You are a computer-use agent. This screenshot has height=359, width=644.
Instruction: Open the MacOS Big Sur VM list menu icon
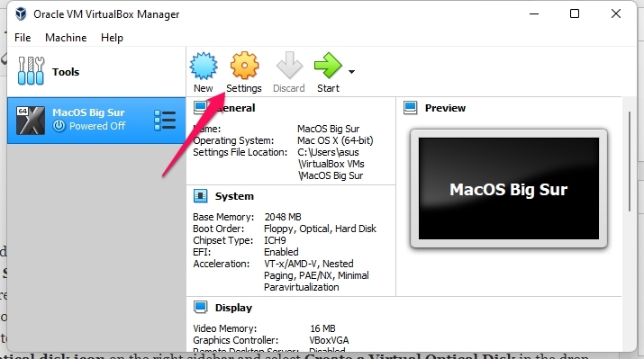[165, 121]
